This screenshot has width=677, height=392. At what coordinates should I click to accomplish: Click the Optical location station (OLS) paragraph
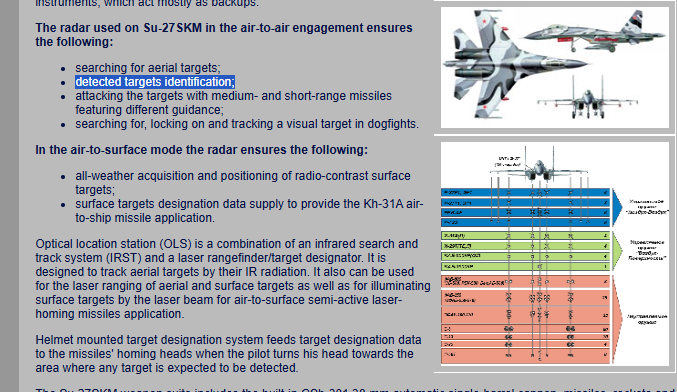[233, 279]
